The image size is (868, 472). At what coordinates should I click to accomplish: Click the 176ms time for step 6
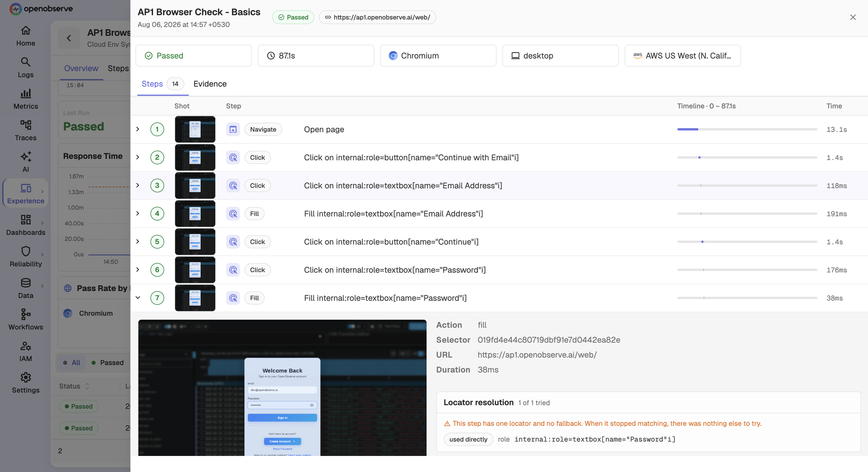pyautogui.click(x=837, y=270)
